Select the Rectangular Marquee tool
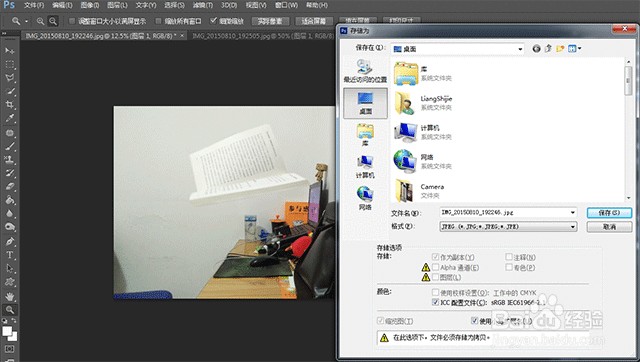This screenshot has height=362, width=640. 9,64
